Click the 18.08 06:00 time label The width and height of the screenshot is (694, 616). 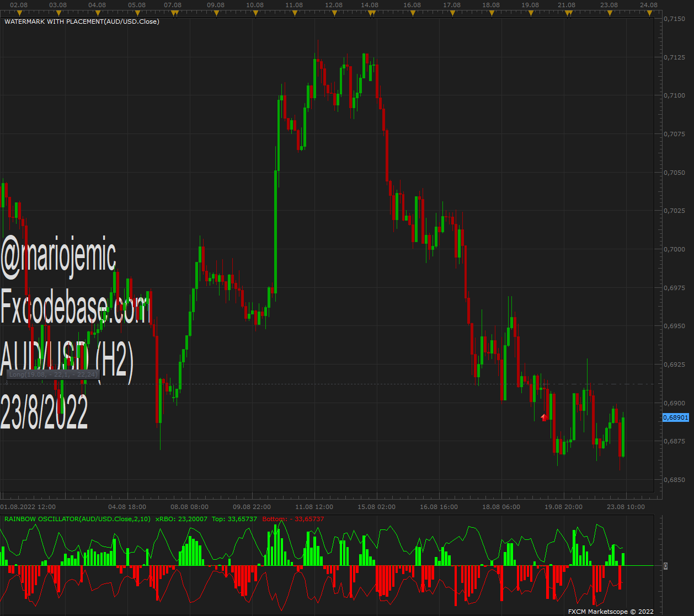click(x=501, y=506)
